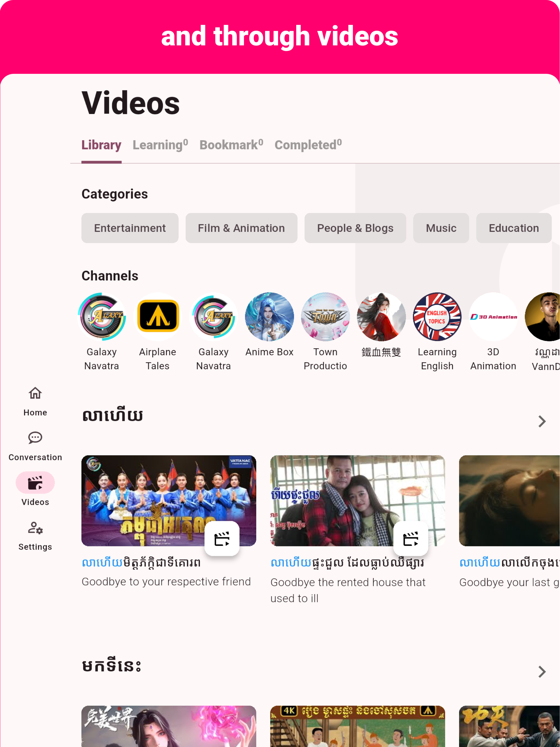Open the VannDa channel avatar
Viewport: 560px width, 747px height.
542,316
